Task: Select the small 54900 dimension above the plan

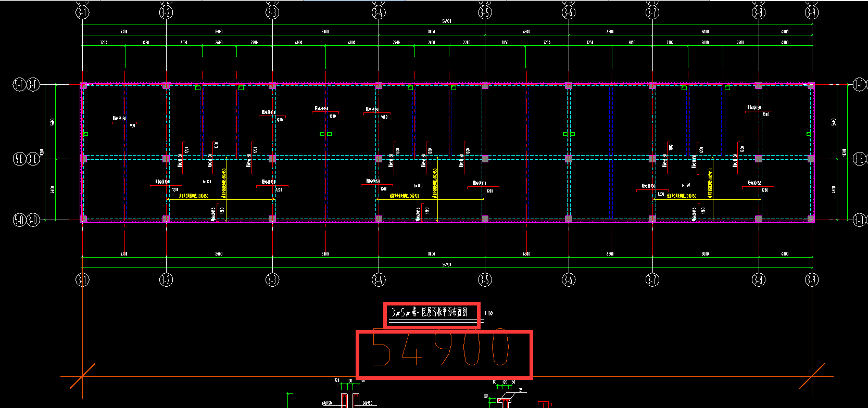Action: click(x=446, y=21)
